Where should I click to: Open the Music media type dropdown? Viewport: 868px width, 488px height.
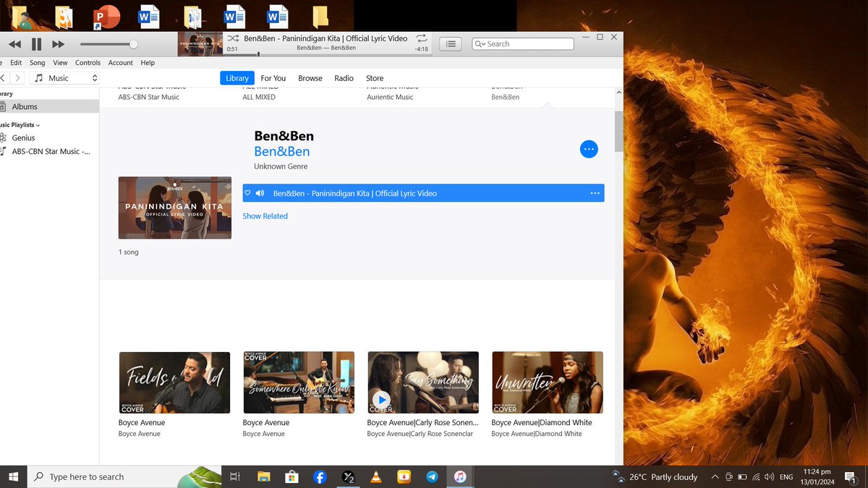(65, 78)
